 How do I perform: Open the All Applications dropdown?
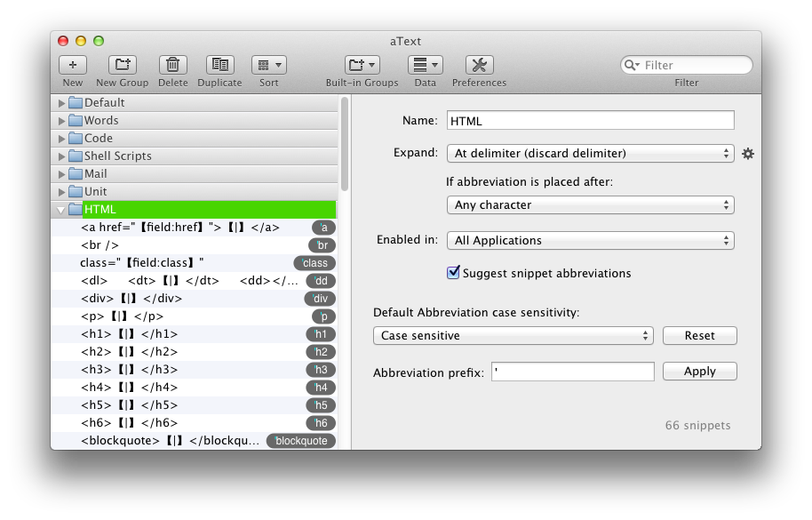(591, 240)
